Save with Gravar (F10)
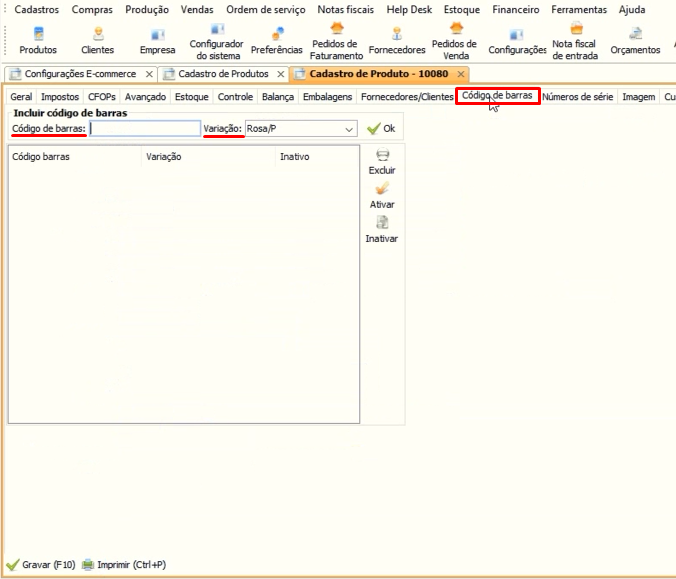 coord(41,565)
